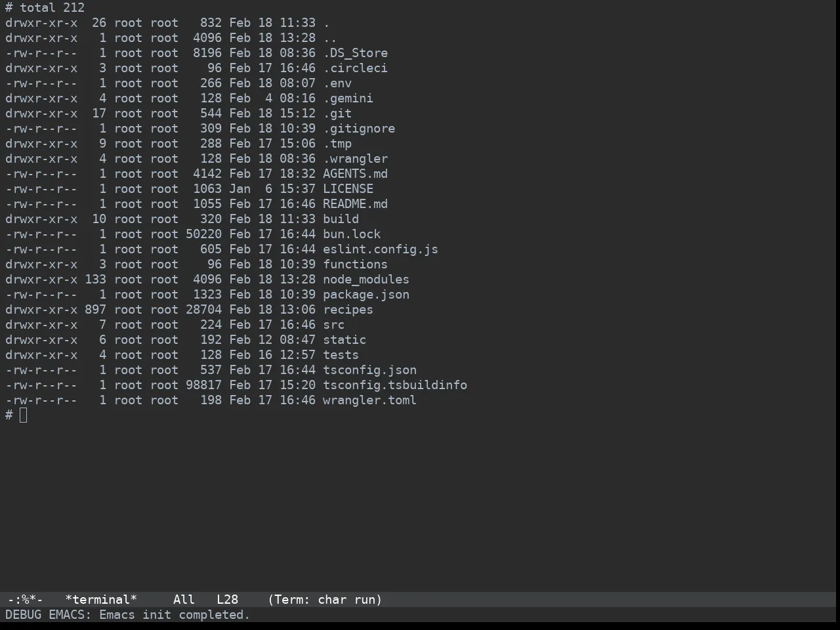Viewport: 840px width, 630px height.
Task: Click the .env file name
Action: coord(337,83)
